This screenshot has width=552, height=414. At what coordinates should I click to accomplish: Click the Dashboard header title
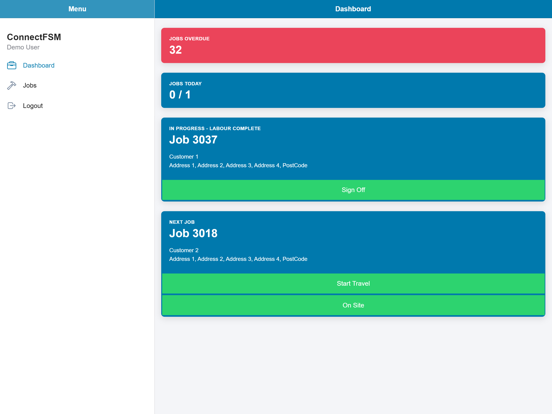353,9
